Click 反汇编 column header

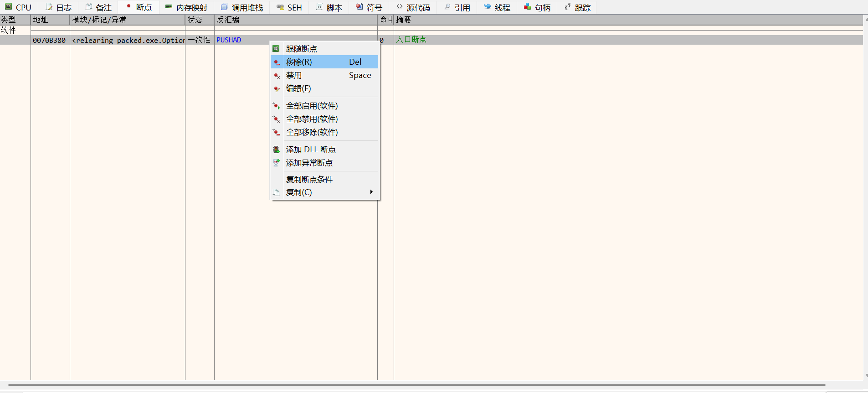(296, 20)
